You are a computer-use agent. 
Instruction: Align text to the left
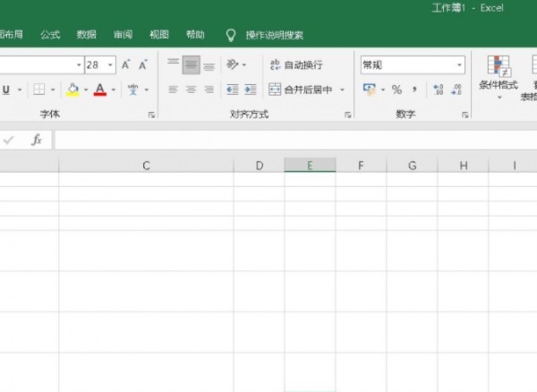[173, 89]
